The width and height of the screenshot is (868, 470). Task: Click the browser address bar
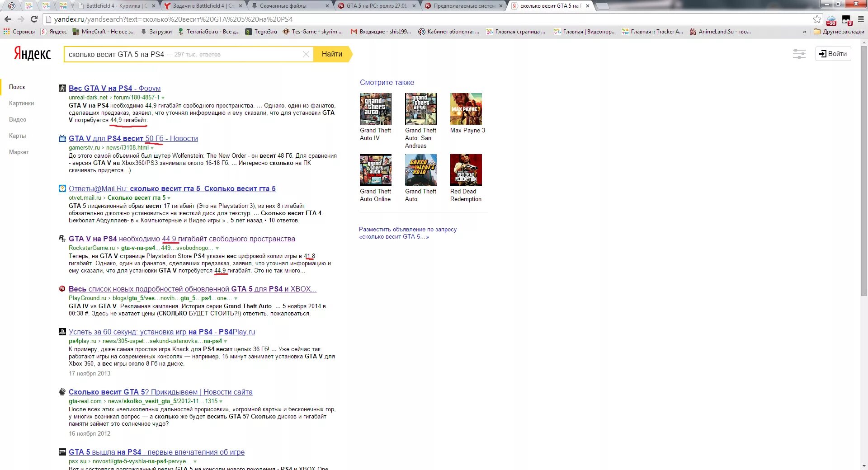click(429, 19)
